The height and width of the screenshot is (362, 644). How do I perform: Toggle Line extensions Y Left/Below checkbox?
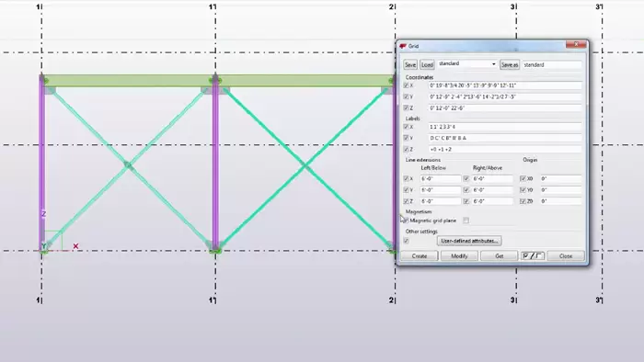point(407,190)
